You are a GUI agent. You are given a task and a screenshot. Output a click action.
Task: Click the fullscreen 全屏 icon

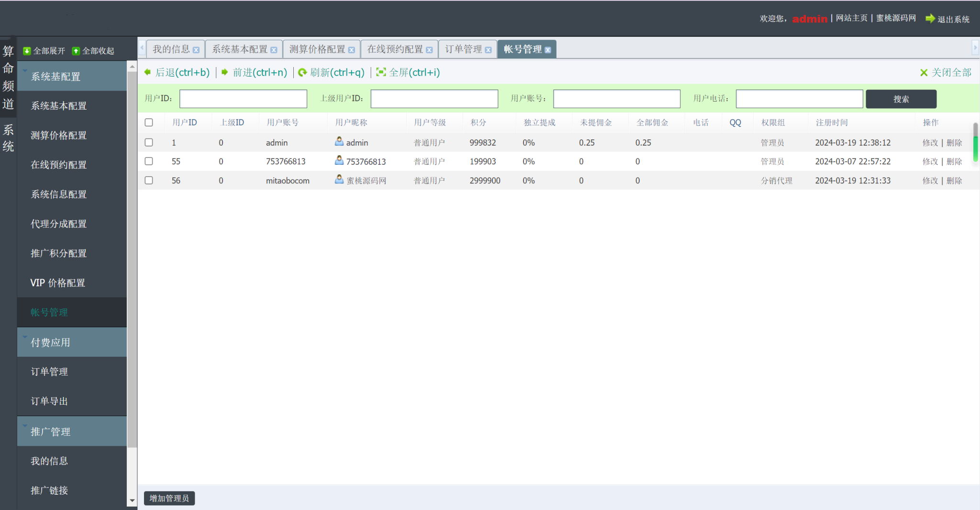tap(381, 72)
